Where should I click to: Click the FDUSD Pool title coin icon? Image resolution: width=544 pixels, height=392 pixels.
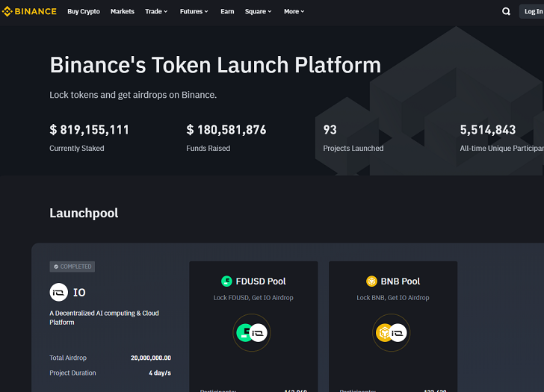(x=226, y=281)
